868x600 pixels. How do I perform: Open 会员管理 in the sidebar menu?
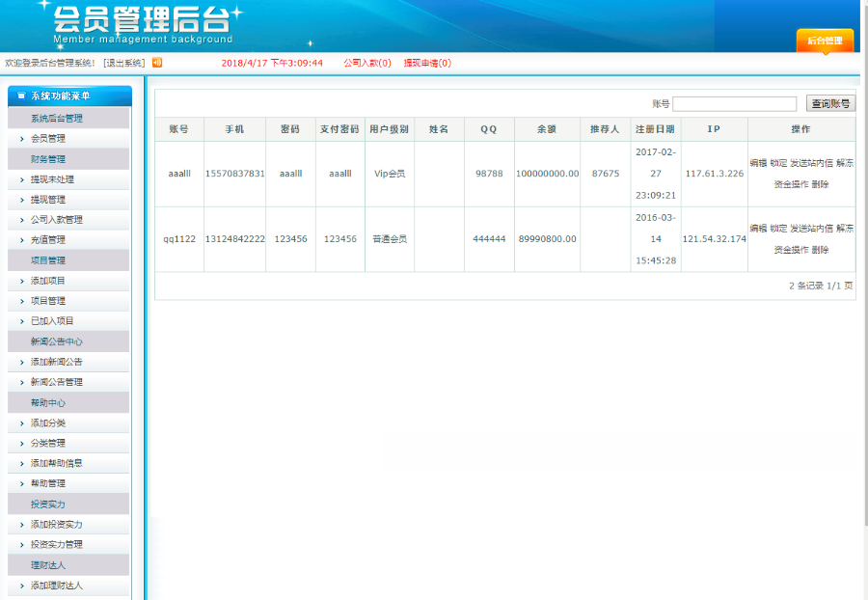point(47,139)
